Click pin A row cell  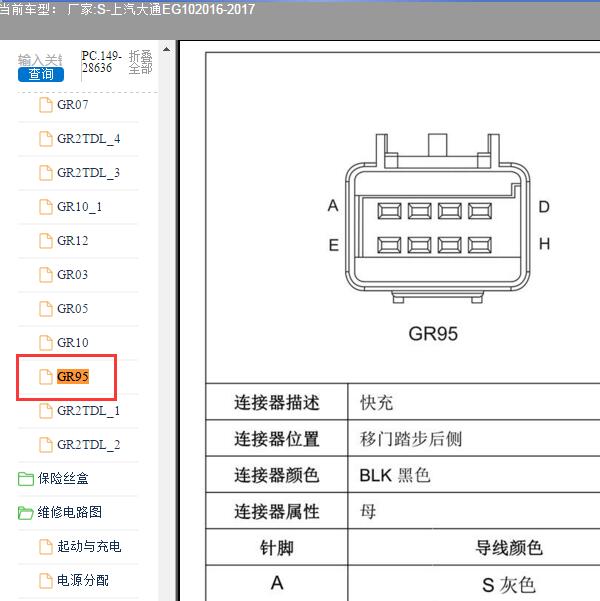[x=276, y=583]
